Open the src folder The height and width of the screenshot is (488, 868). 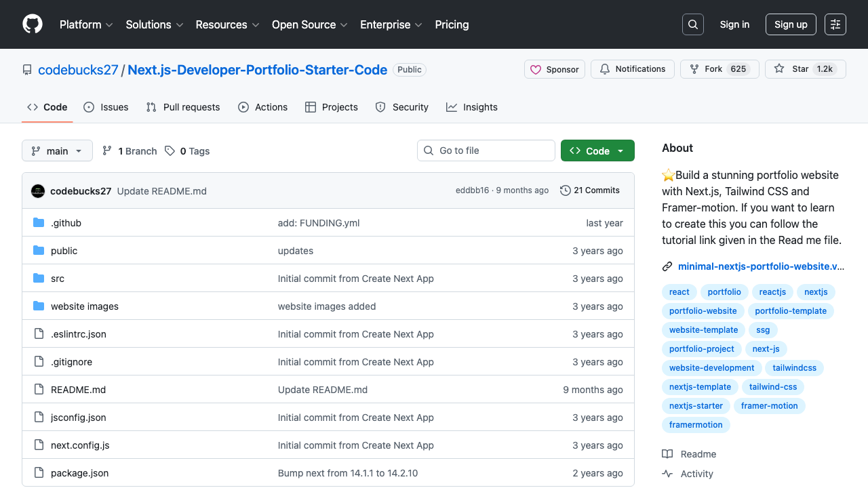coord(58,279)
